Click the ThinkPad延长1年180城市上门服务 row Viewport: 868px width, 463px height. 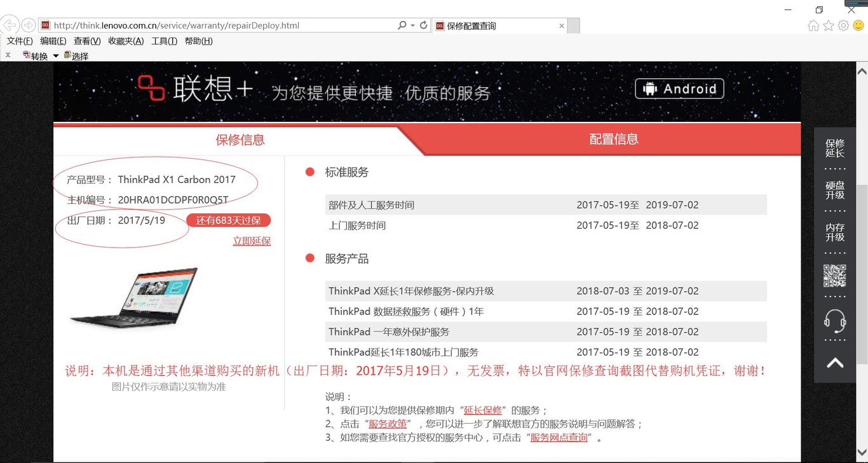[546, 352]
